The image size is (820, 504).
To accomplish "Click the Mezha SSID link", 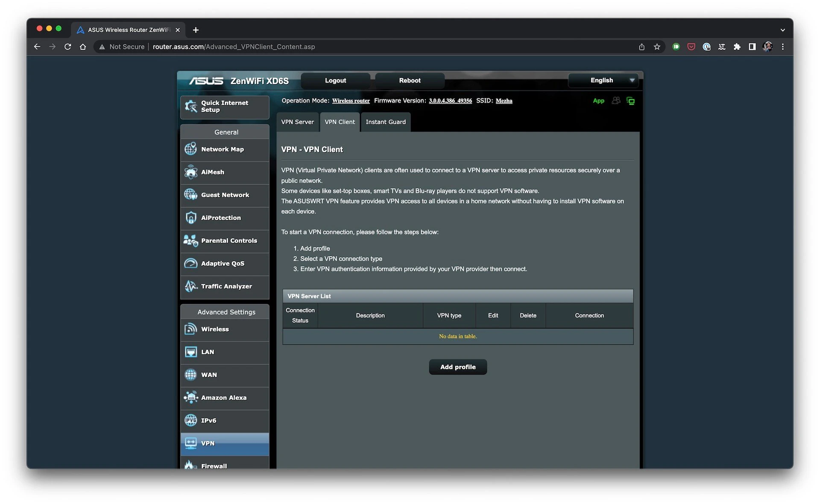I will pos(504,101).
